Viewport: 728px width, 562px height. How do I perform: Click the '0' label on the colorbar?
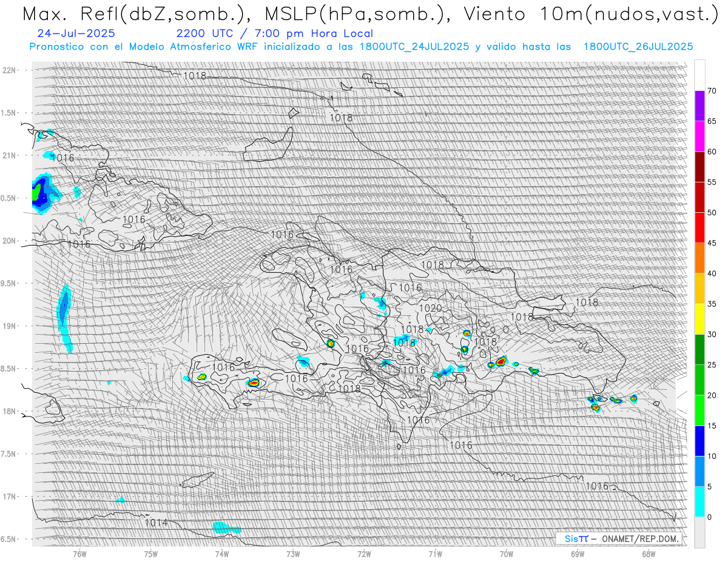coord(709,517)
